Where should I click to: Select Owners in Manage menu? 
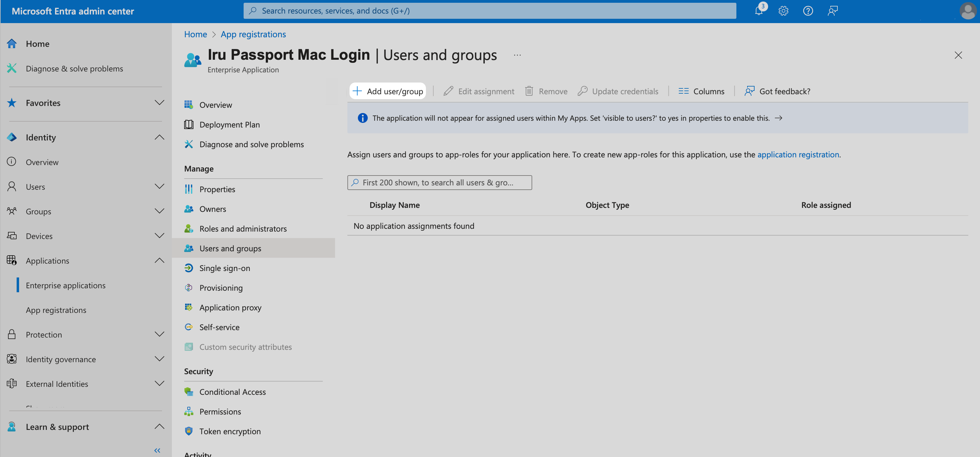(212, 209)
